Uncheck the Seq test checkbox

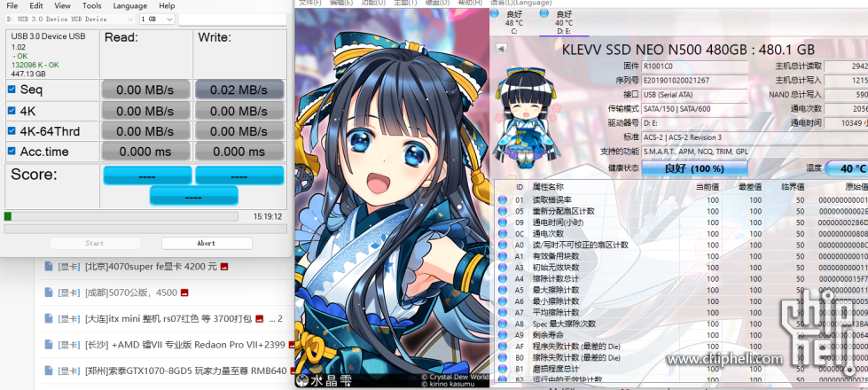[x=12, y=89]
